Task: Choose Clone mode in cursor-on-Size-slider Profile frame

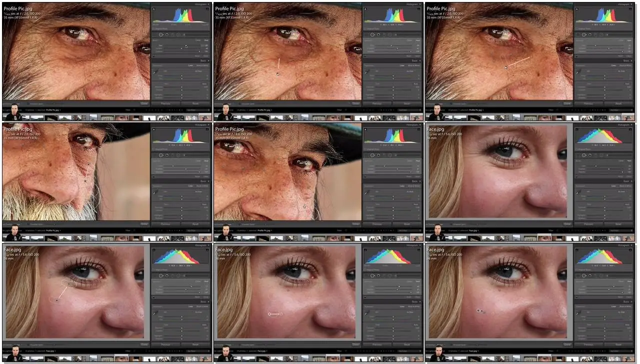Action: pos(198,40)
